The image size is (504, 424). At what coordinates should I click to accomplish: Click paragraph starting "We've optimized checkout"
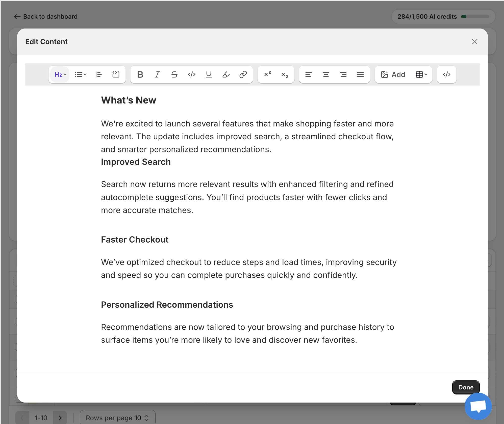click(x=249, y=269)
